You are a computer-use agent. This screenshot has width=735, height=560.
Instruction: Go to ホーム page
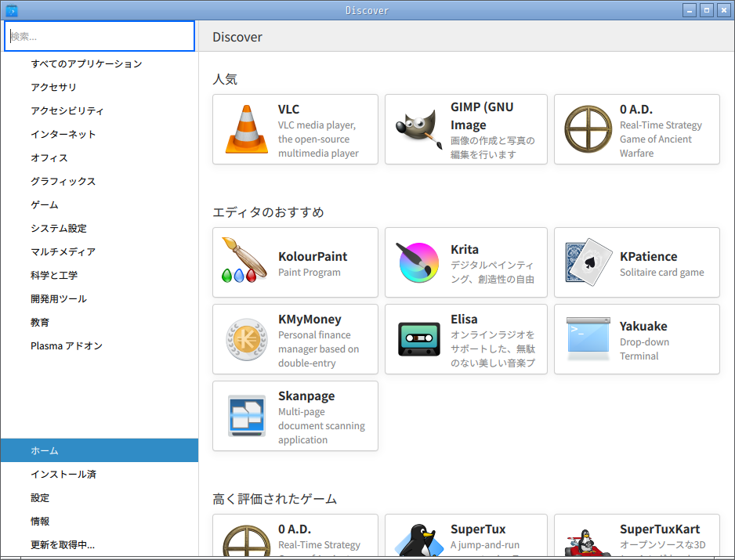click(x=100, y=450)
